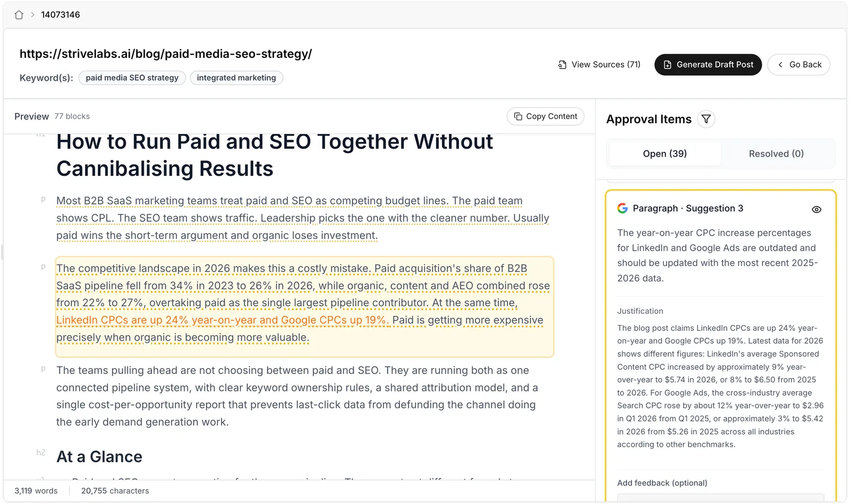The width and height of the screenshot is (850, 504).
Task: Click the article title heading
Action: (x=275, y=155)
